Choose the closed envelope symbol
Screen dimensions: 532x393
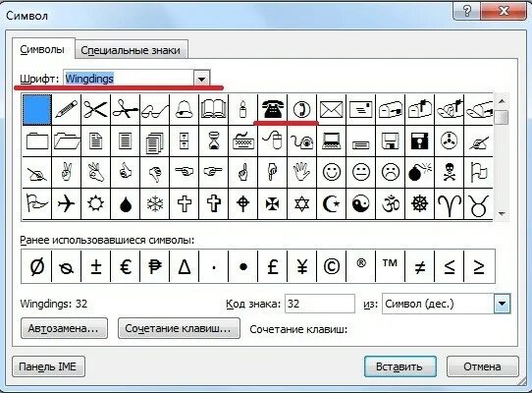tap(332, 110)
